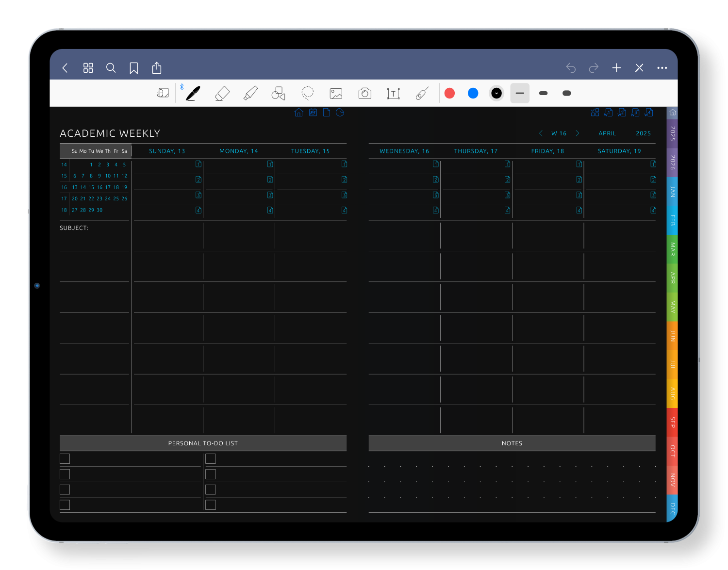Viewport: 728px width, 570px height.
Task: Select the zoom window tool
Action: point(163,93)
